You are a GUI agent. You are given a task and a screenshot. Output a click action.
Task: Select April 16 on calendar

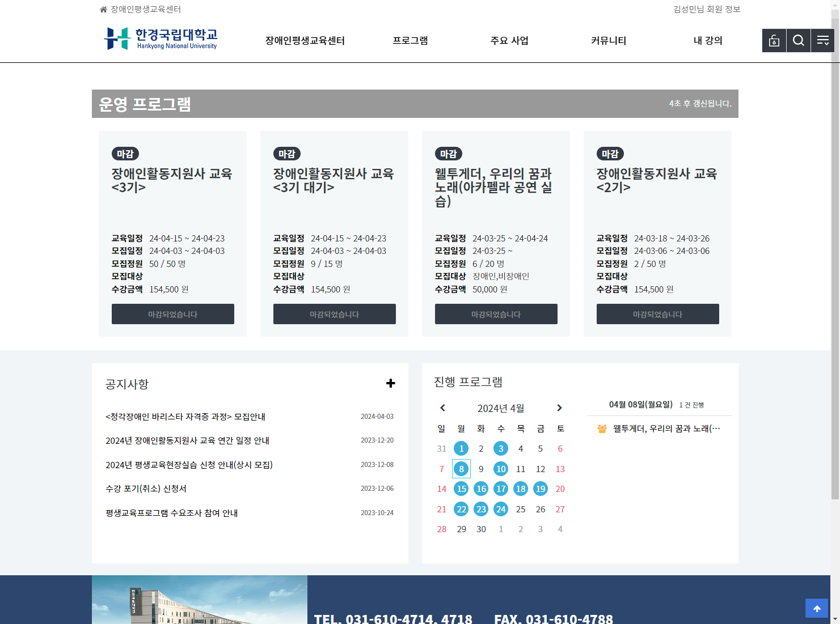481,489
